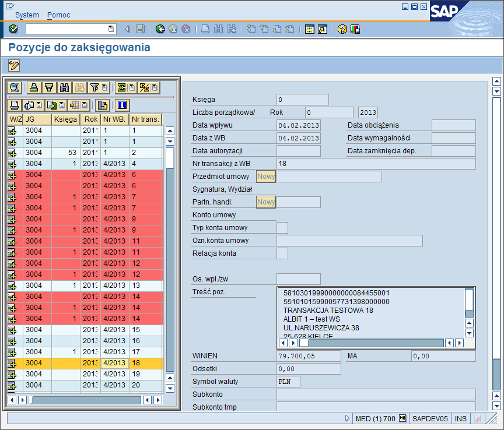
Task: Click the yellow Exit arrow icon
Action: tap(173, 29)
